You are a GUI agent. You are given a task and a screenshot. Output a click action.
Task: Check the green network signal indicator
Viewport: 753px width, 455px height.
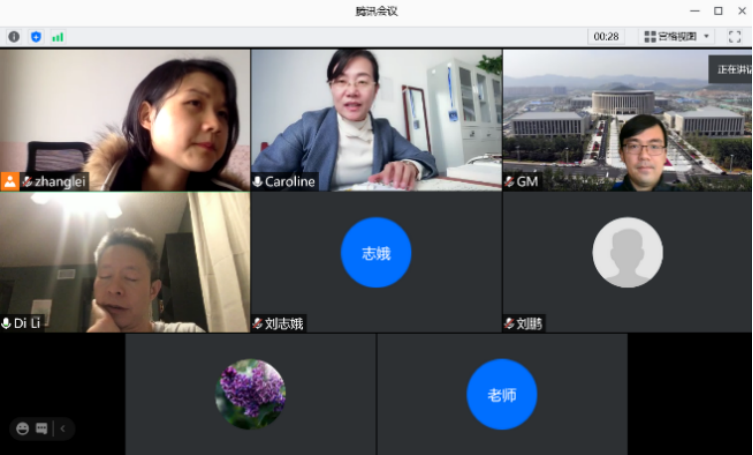point(58,37)
